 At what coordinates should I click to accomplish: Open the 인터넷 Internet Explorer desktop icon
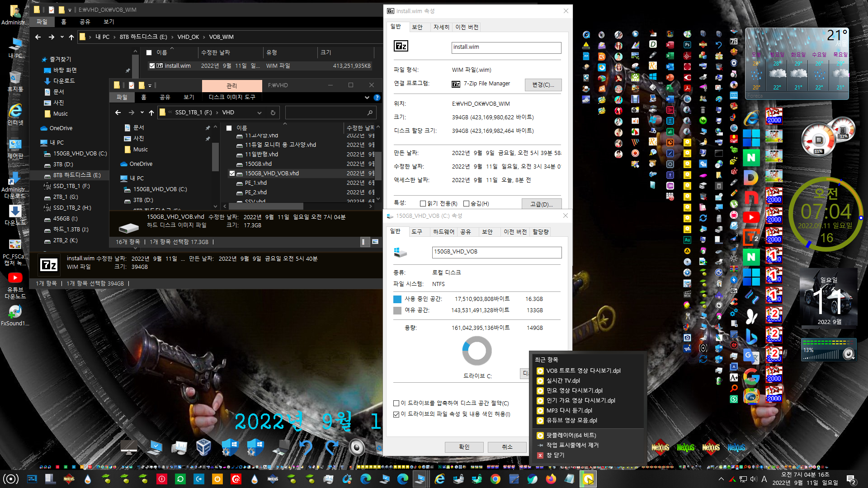point(15,115)
